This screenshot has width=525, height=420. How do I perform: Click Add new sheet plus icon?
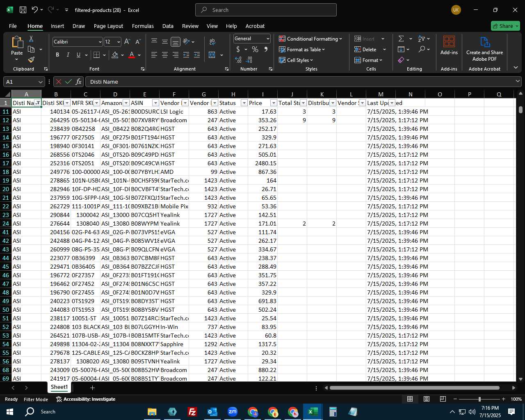tap(93, 388)
